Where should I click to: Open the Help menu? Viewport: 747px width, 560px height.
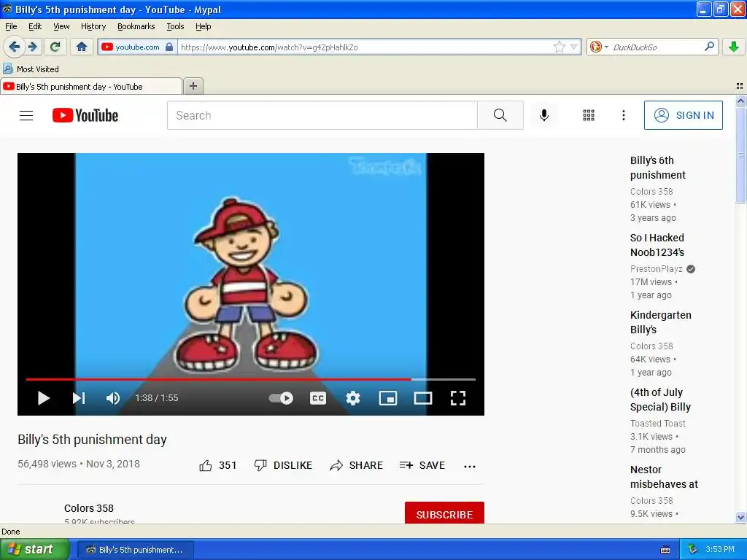click(x=203, y=26)
